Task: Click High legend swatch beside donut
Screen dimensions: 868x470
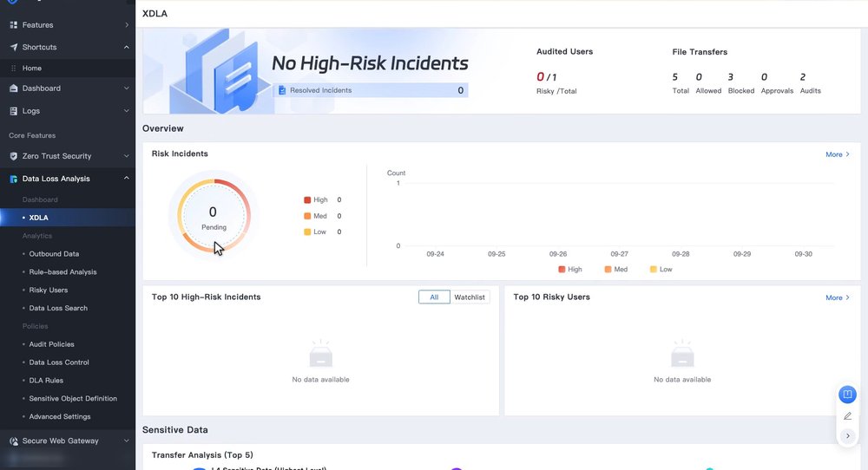Action: tap(307, 200)
